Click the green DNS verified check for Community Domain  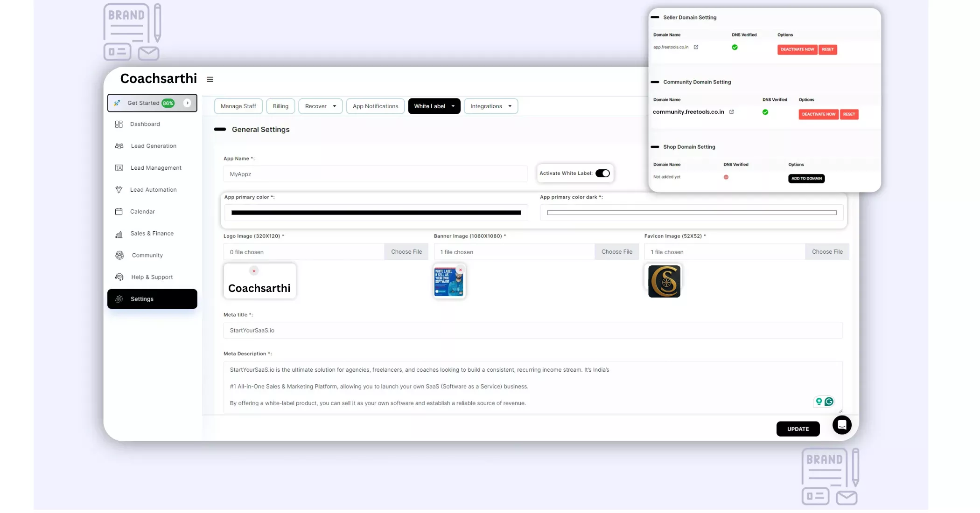(765, 112)
